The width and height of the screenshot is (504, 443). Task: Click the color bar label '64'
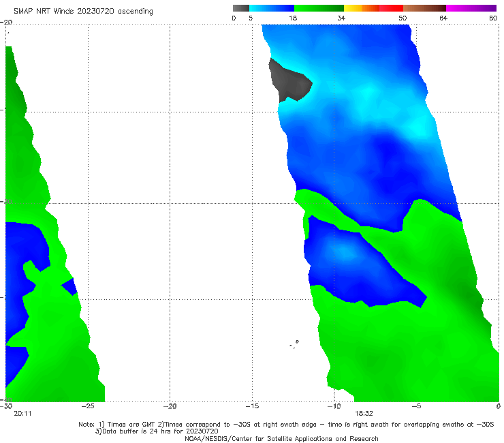point(443,18)
